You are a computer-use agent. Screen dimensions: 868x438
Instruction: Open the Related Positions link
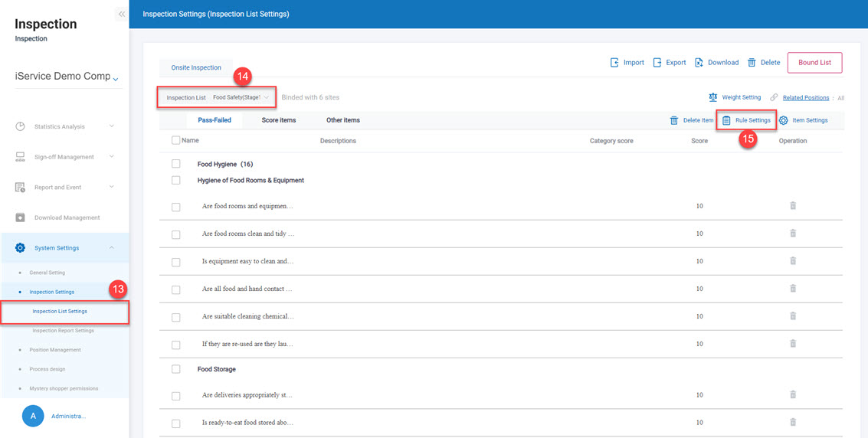[805, 98]
